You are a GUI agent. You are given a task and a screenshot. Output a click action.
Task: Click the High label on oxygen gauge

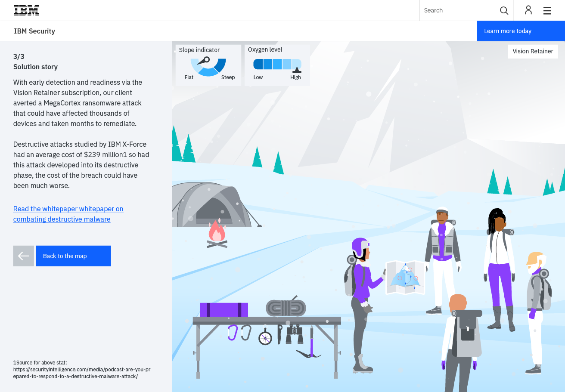[295, 77]
